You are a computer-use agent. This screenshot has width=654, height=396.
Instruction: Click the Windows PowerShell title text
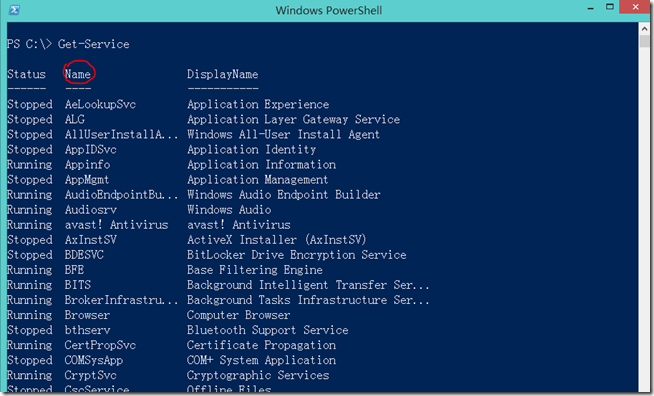click(329, 10)
